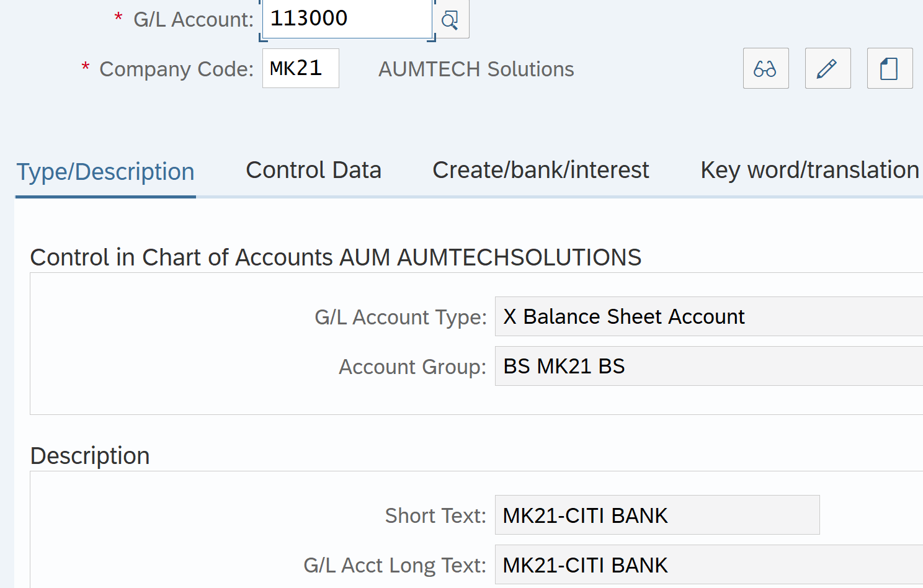This screenshot has height=588, width=923.
Task: Focus the G/L Account input field
Action: 347,19
